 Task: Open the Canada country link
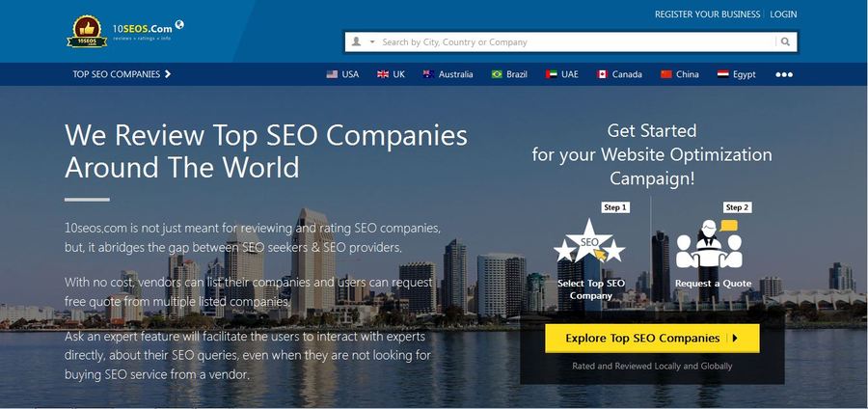[619, 74]
